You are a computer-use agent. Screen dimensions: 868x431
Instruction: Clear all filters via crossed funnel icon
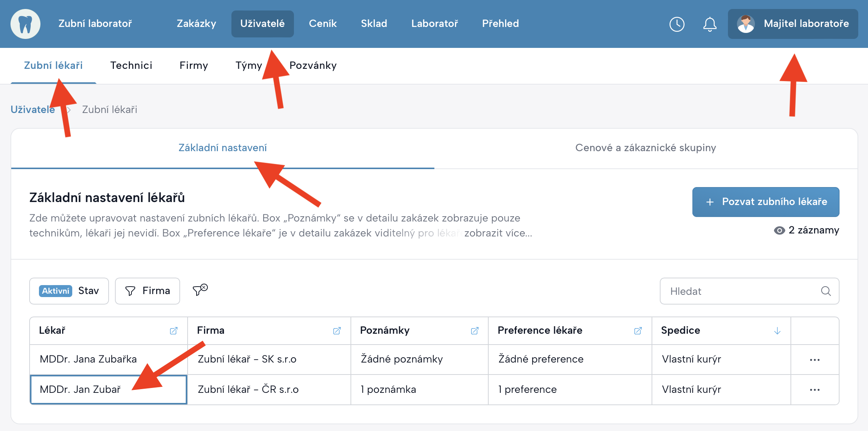point(200,290)
